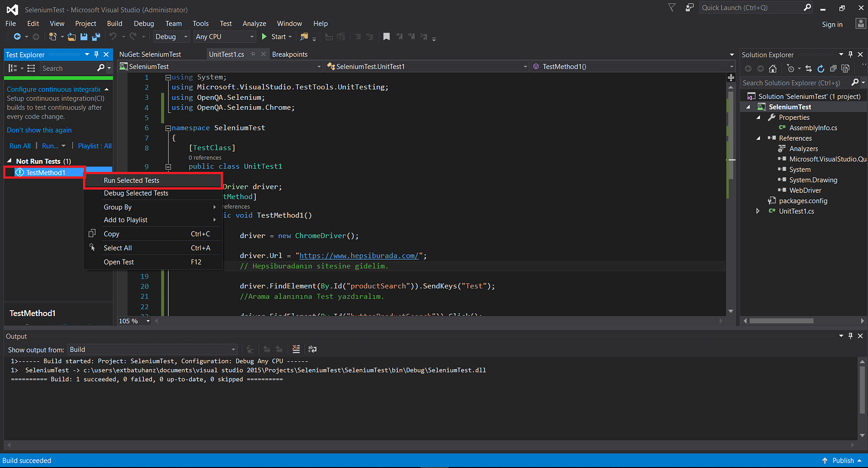Open the SeleniumTest.UnitTest1 class dropdown
The width and height of the screenshot is (868, 468).
(427, 66)
